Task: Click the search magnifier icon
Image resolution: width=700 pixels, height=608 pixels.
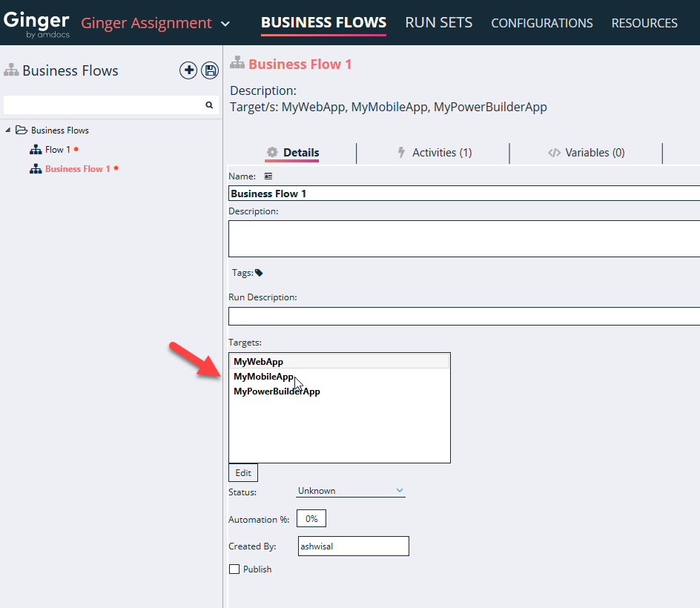Action: (209, 105)
